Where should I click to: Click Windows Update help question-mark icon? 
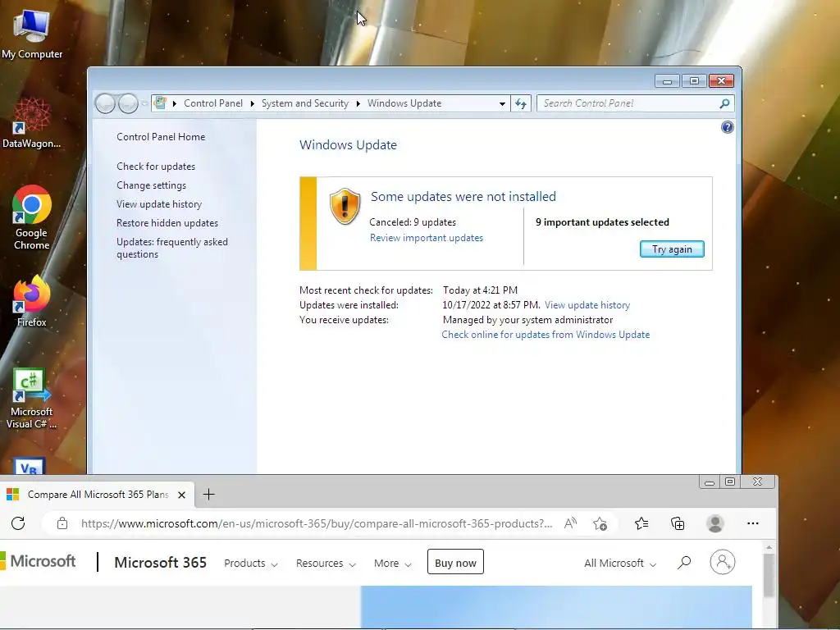tap(727, 127)
